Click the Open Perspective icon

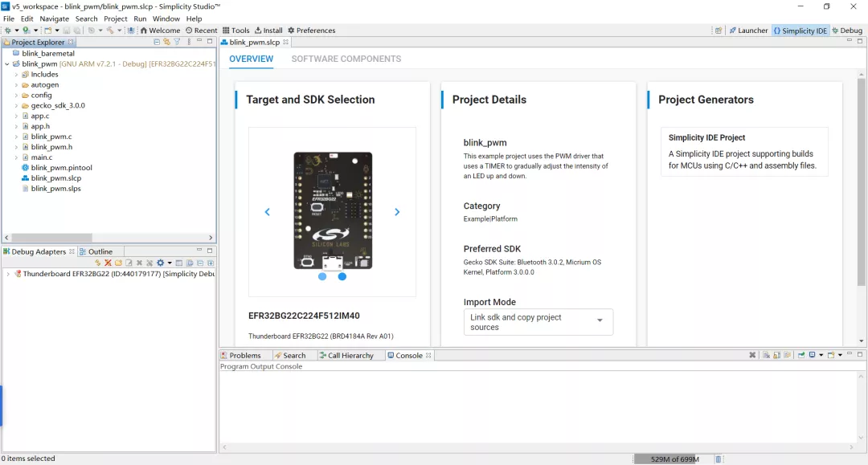click(x=719, y=31)
